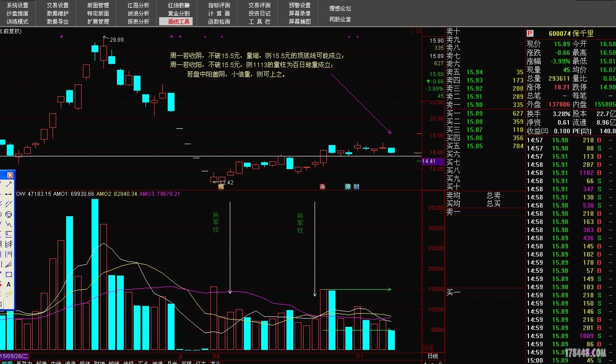
Task: Open 江恩分析 tool
Action: tap(139, 5)
